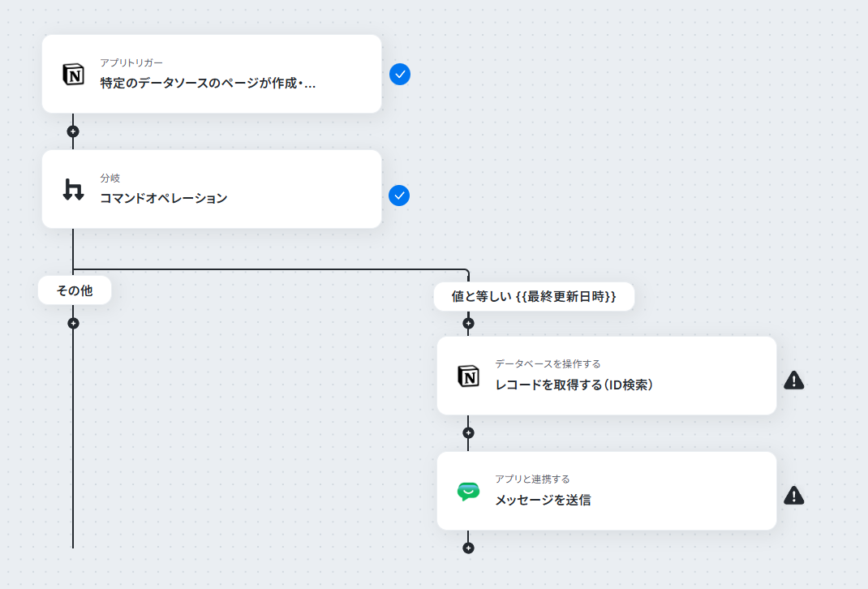Open the レコードを取得する(ID検索) card
This screenshot has height=589, width=868.
607,376
